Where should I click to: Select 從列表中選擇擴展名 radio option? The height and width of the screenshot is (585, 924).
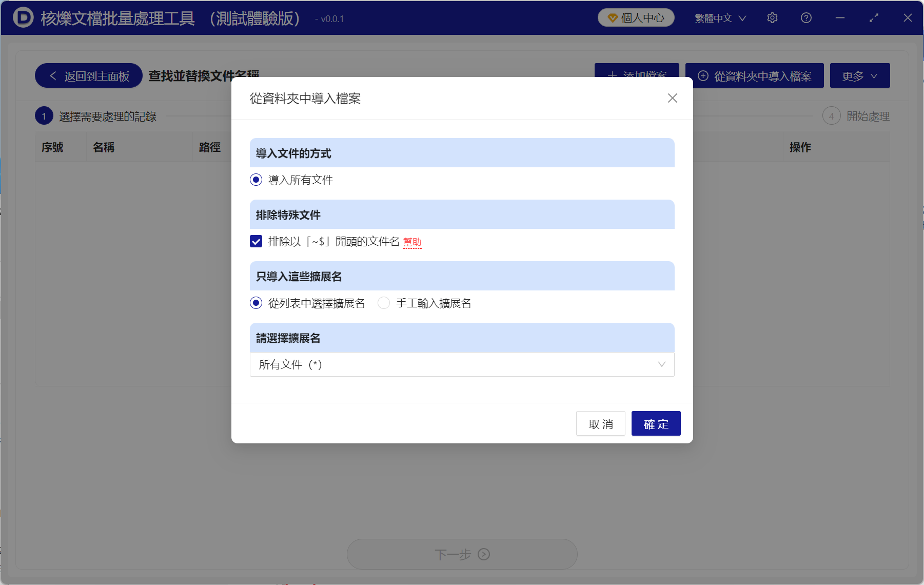point(307,303)
